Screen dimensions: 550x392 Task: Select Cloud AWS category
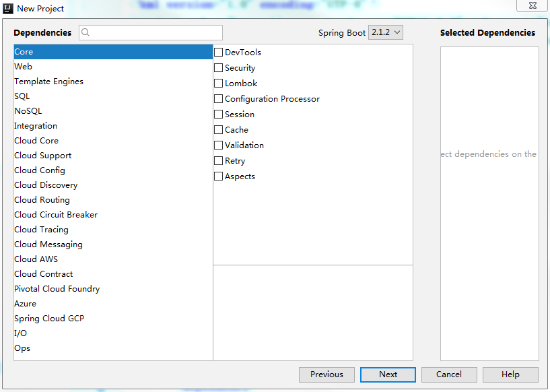point(113,259)
